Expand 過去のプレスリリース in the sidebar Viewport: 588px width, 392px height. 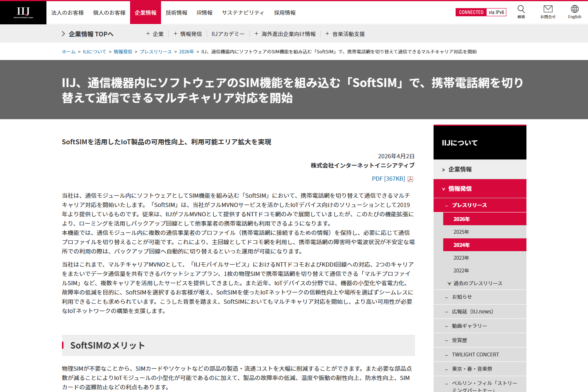click(485, 283)
